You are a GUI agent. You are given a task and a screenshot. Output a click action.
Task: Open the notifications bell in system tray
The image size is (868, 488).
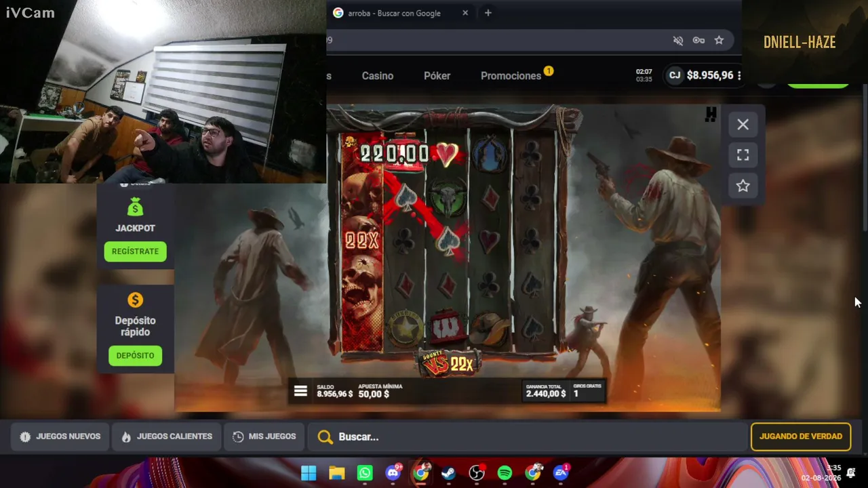pyautogui.click(x=851, y=473)
